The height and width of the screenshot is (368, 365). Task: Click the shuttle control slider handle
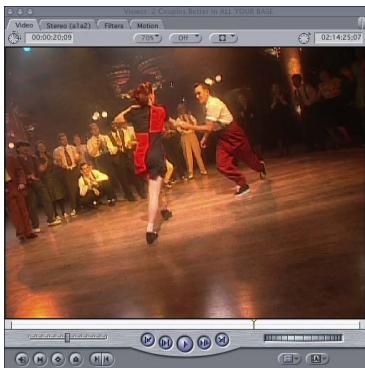coord(67,337)
